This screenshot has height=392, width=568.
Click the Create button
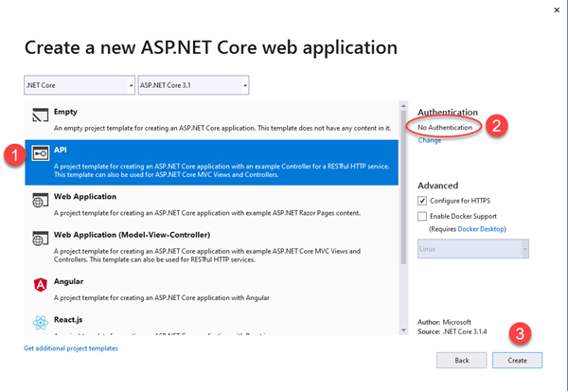(517, 361)
